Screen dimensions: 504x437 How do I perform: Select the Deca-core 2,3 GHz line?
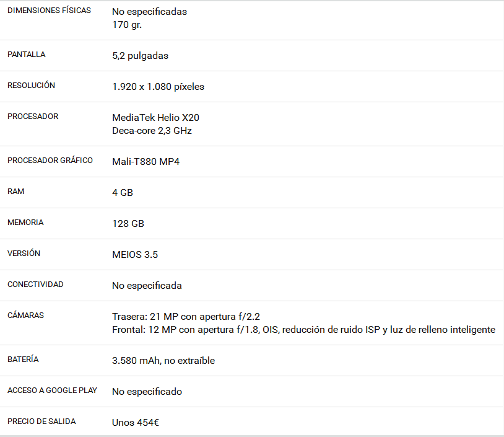coord(152,131)
